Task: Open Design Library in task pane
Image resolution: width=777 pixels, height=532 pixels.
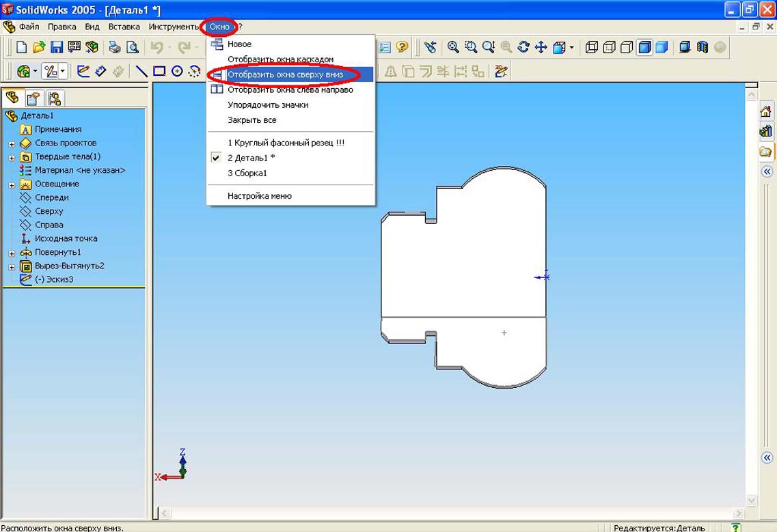Action: point(766,131)
